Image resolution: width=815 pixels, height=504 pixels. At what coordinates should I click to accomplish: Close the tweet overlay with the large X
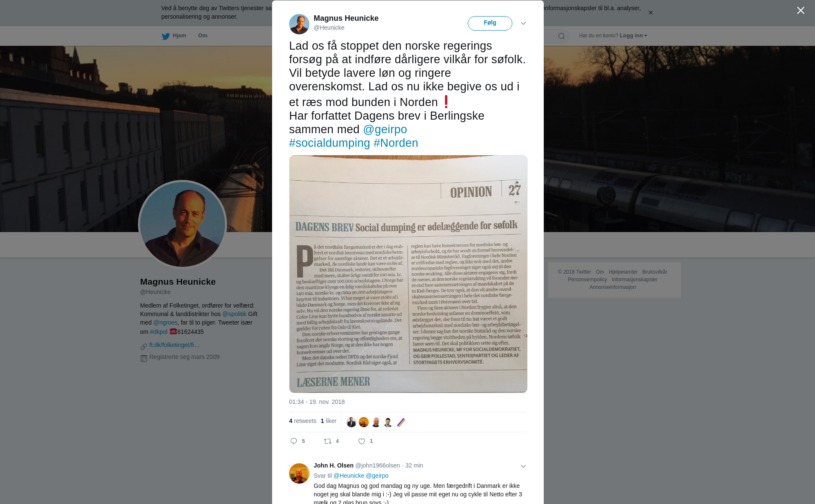[x=801, y=11]
